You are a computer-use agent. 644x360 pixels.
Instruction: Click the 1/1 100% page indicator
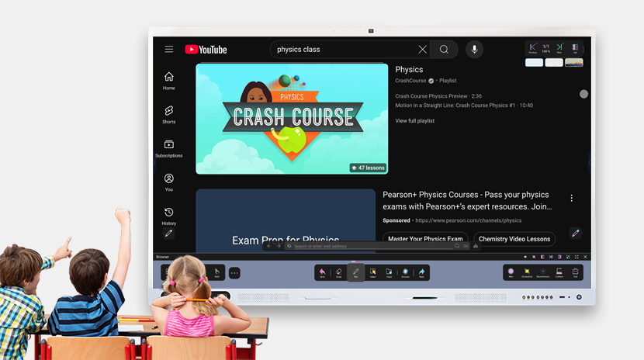coord(545,48)
